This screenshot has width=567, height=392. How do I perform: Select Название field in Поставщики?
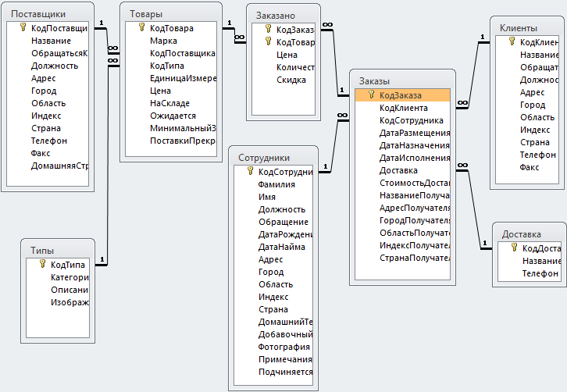(x=48, y=41)
